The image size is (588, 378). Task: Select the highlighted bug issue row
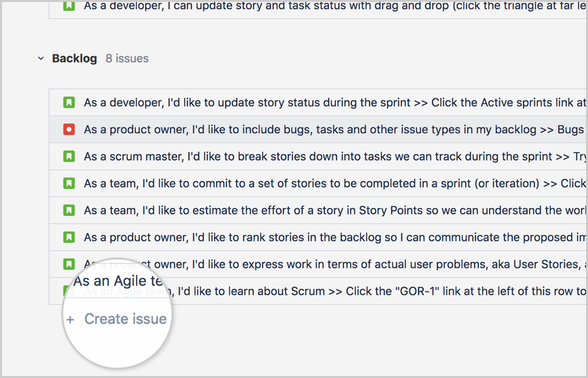[x=294, y=129]
